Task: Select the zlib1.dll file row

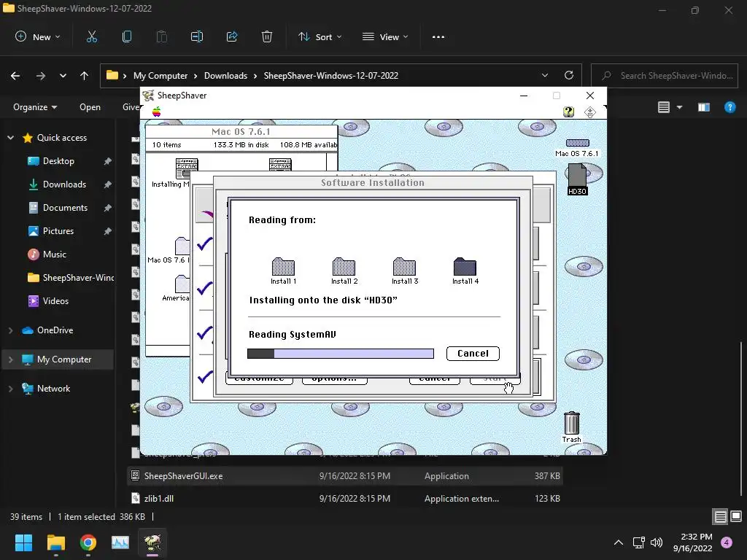Action: click(345, 498)
